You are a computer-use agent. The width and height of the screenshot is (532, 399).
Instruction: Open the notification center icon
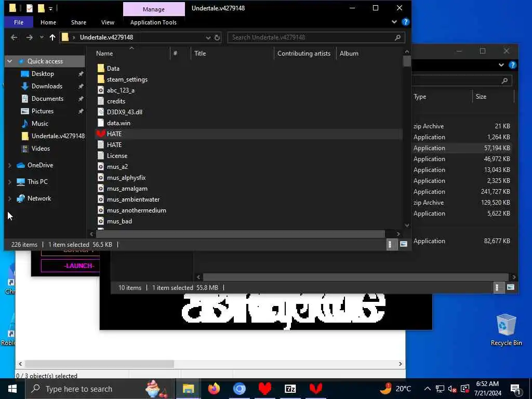click(x=515, y=389)
